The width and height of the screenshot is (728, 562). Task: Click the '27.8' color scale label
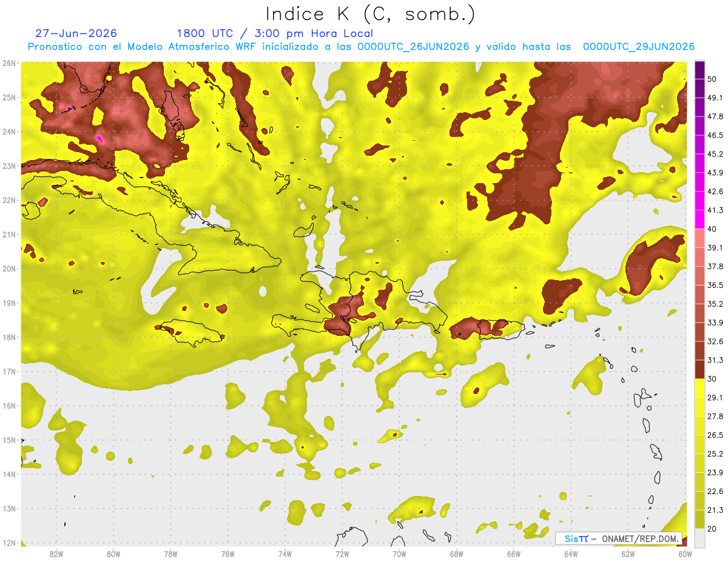click(x=715, y=416)
